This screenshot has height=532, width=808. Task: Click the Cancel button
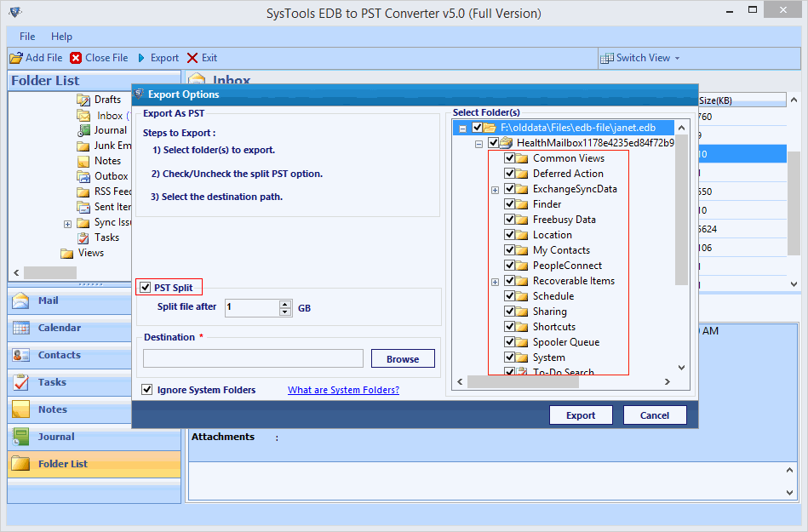(x=655, y=415)
